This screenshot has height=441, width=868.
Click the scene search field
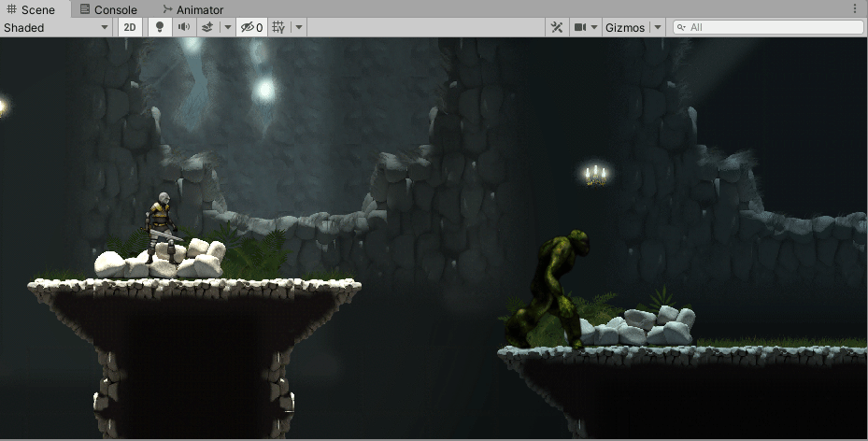768,27
